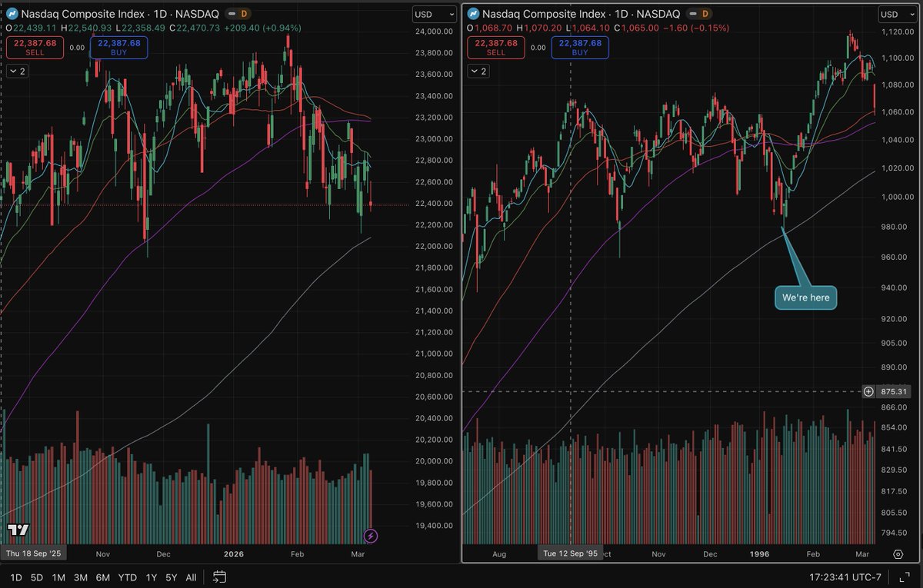Screen dimensions: 923x588
Task: Select the 6M time range
Action: [103, 577]
